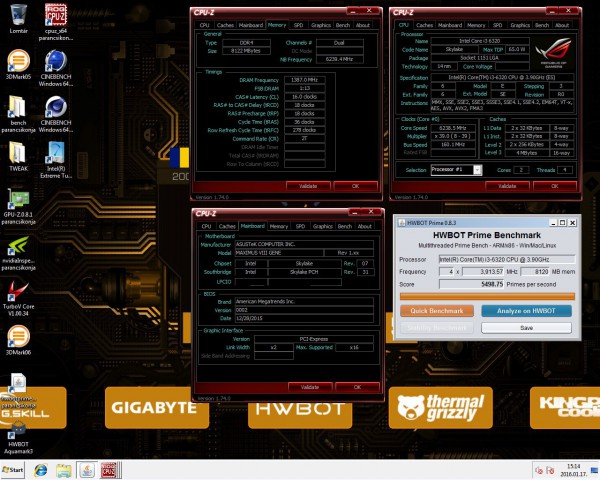This screenshot has width=600, height=480.
Task: Open the bench folder shortcut
Action: [x=18, y=114]
